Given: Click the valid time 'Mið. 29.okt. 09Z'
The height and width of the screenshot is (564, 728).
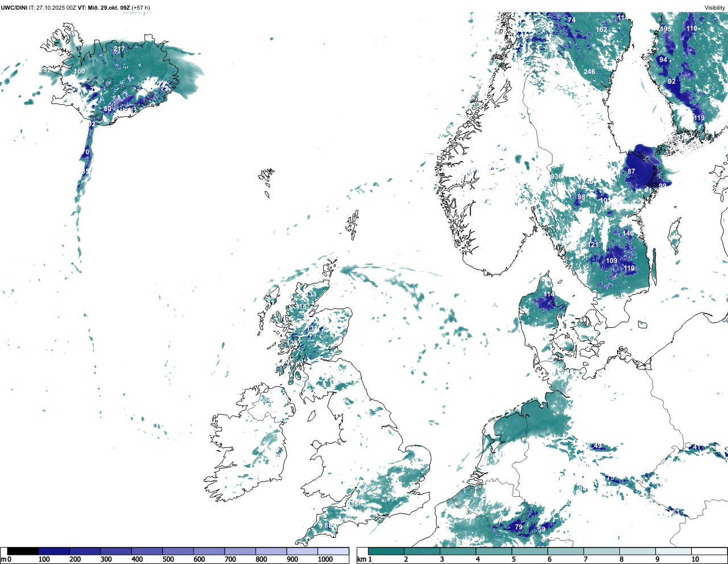Looking at the screenshot, I should point(108,7).
